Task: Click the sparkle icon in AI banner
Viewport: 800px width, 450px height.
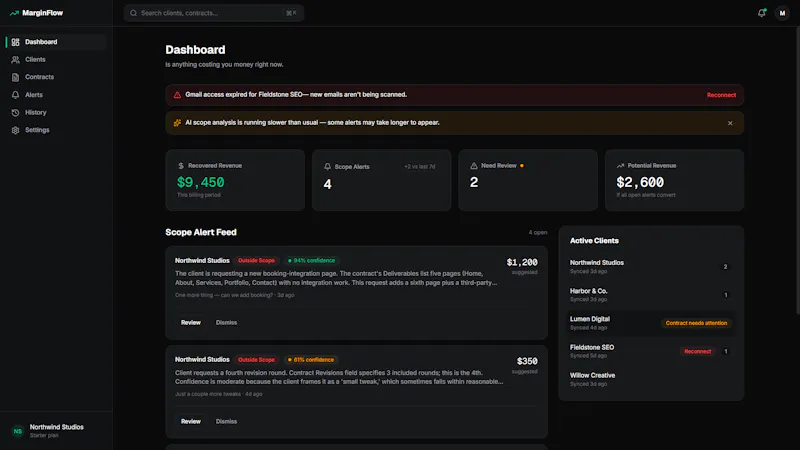Action: (x=177, y=123)
